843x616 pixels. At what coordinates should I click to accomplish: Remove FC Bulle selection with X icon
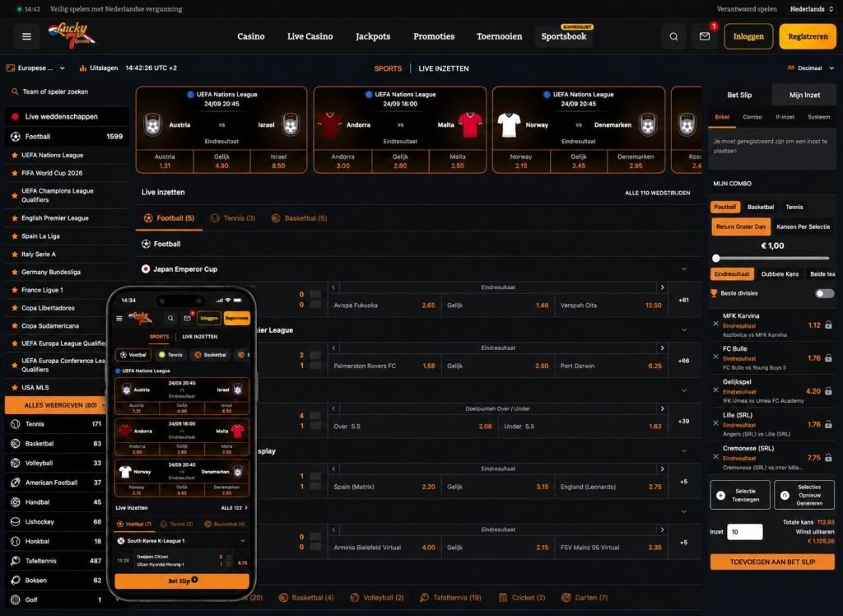(x=715, y=357)
